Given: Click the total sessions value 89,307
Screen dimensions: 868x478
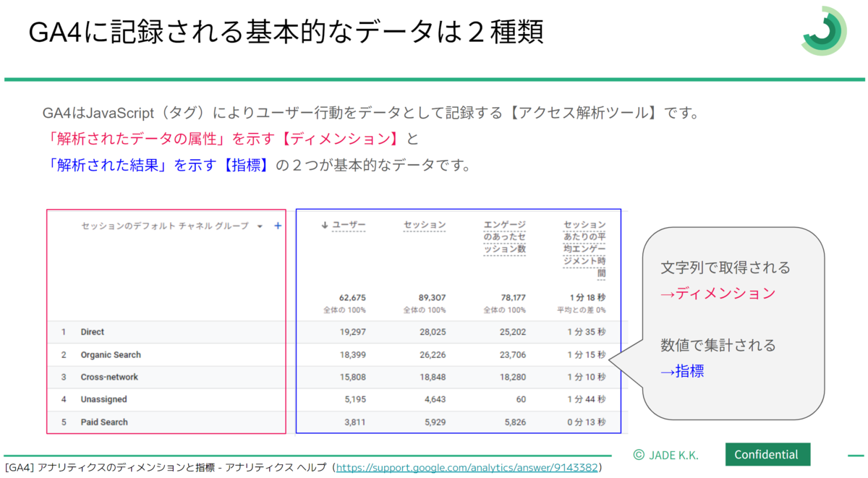Looking at the screenshot, I should point(432,297).
